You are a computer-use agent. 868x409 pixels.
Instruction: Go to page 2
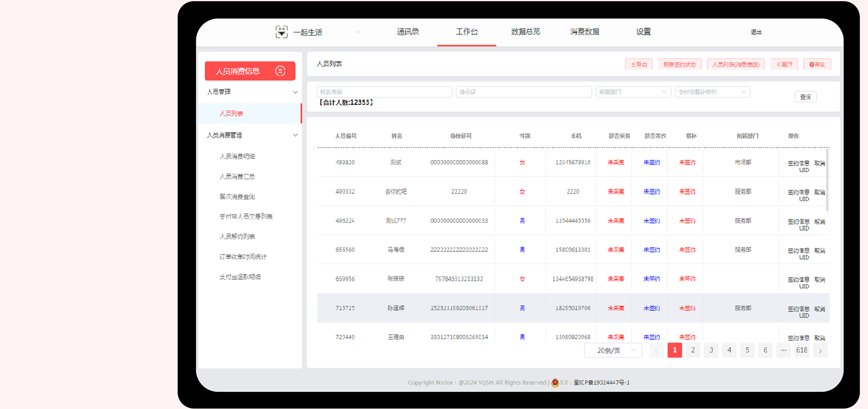click(x=693, y=350)
